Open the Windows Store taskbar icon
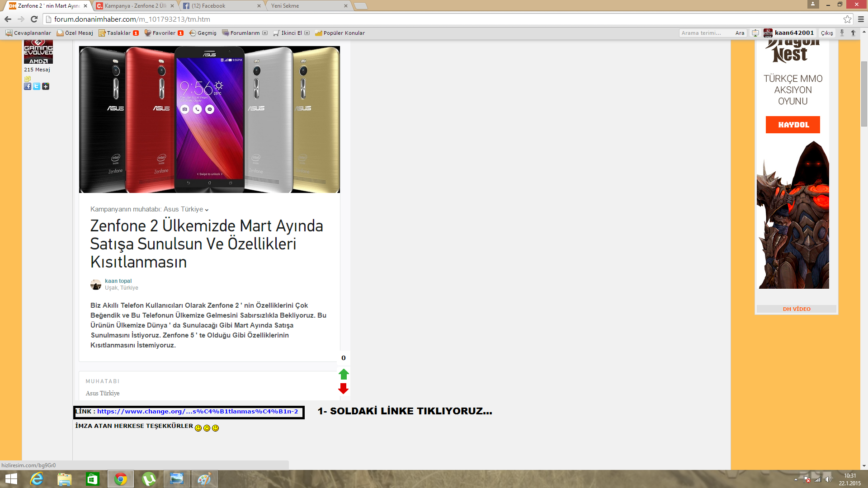The image size is (868, 488). (93, 479)
